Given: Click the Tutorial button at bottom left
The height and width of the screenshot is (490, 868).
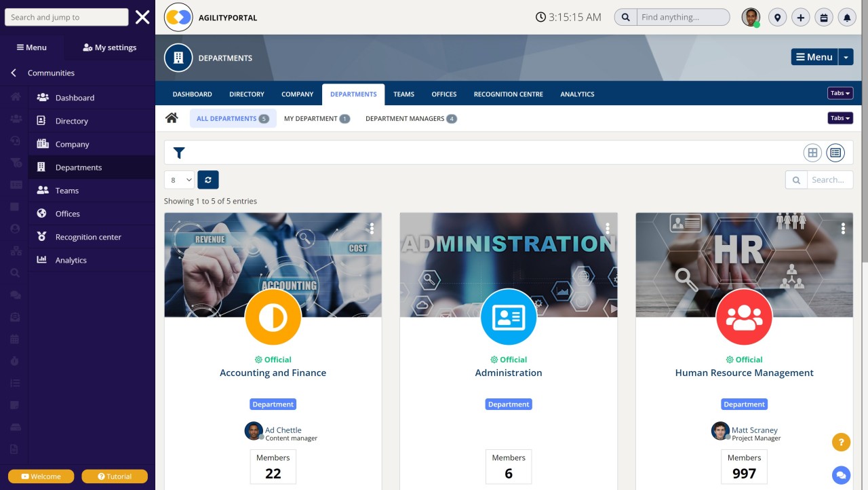Looking at the screenshot, I should 114,476.
